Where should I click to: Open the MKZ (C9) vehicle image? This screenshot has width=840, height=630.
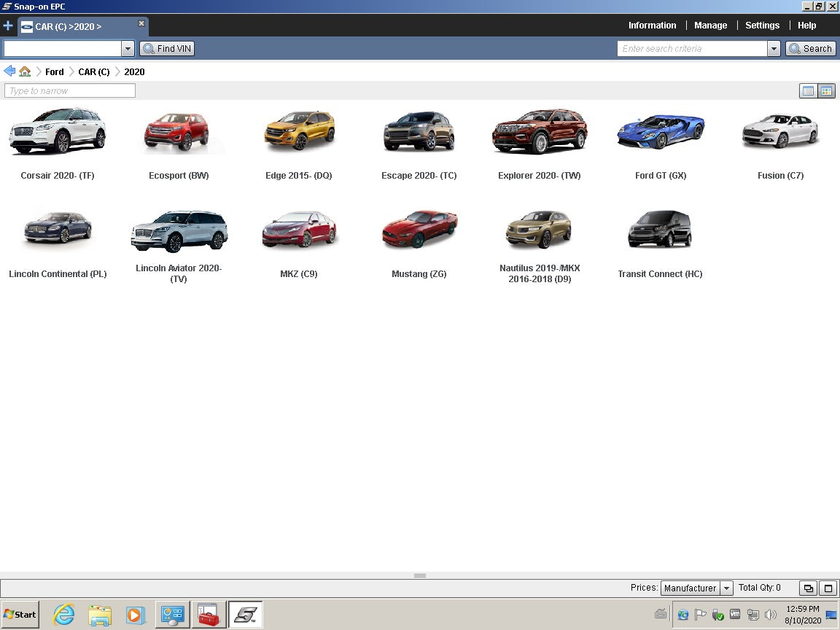(x=299, y=229)
